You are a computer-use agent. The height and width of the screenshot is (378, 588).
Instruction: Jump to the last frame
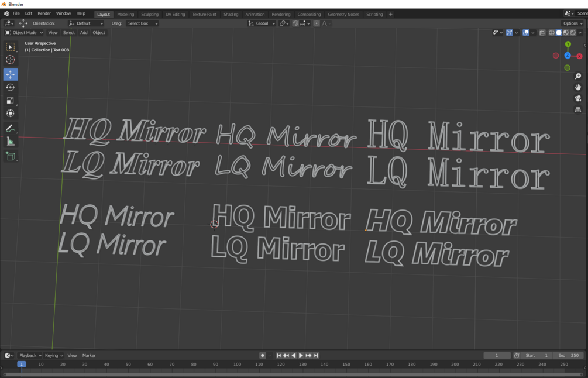(x=316, y=356)
